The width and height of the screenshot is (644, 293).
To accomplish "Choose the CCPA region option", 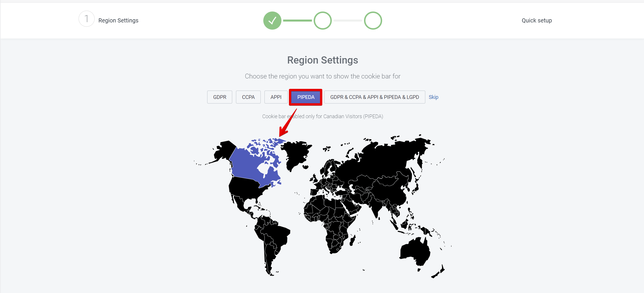I will point(248,97).
